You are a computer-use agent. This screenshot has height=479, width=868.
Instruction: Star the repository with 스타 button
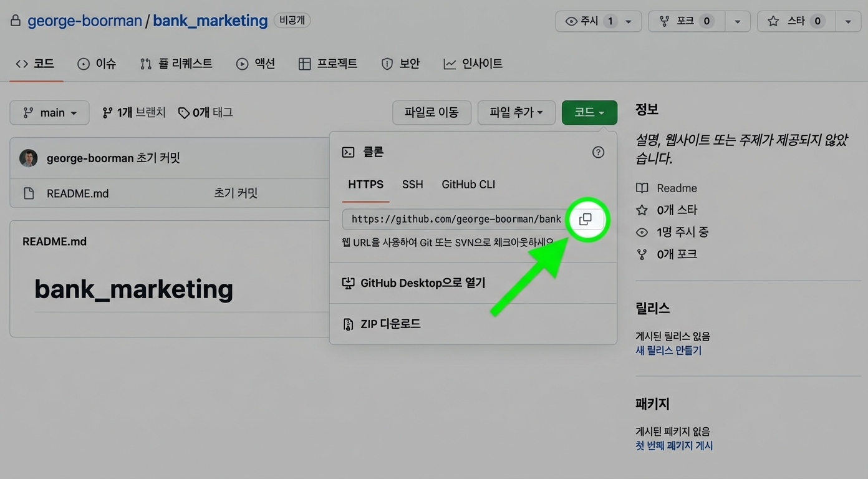click(x=796, y=21)
